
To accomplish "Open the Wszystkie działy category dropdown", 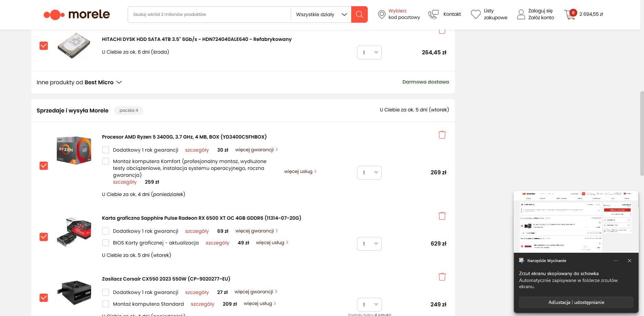I will coord(321,14).
